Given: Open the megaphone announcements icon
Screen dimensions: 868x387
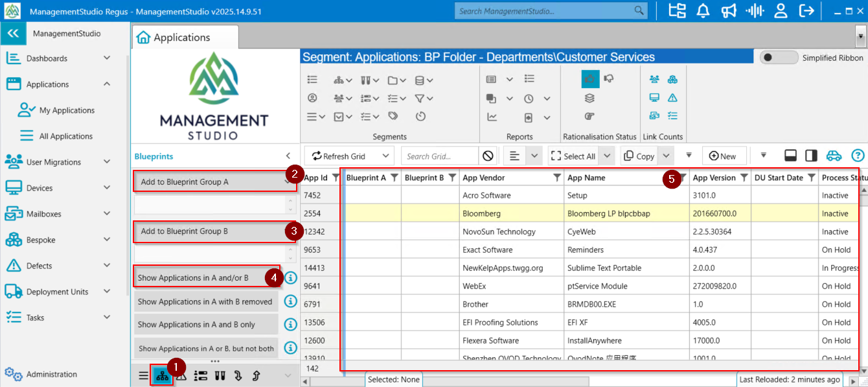Looking at the screenshot, I should [x=729, y=10].
